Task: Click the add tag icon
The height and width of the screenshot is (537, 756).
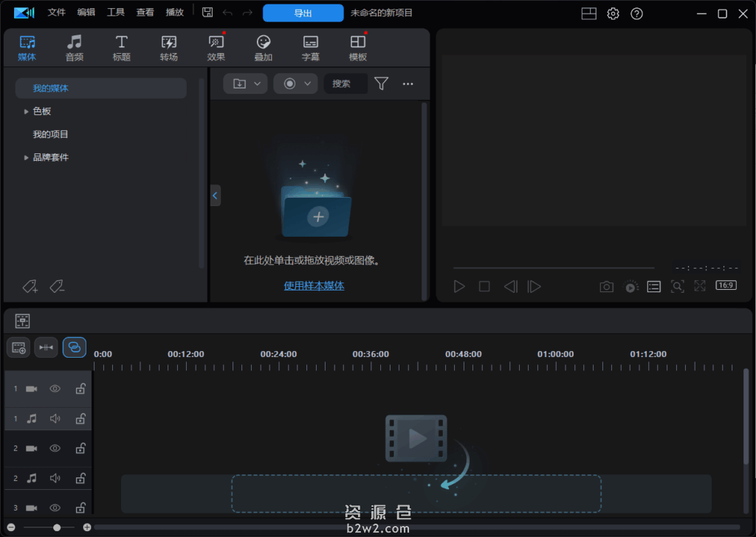Action: 30,286
